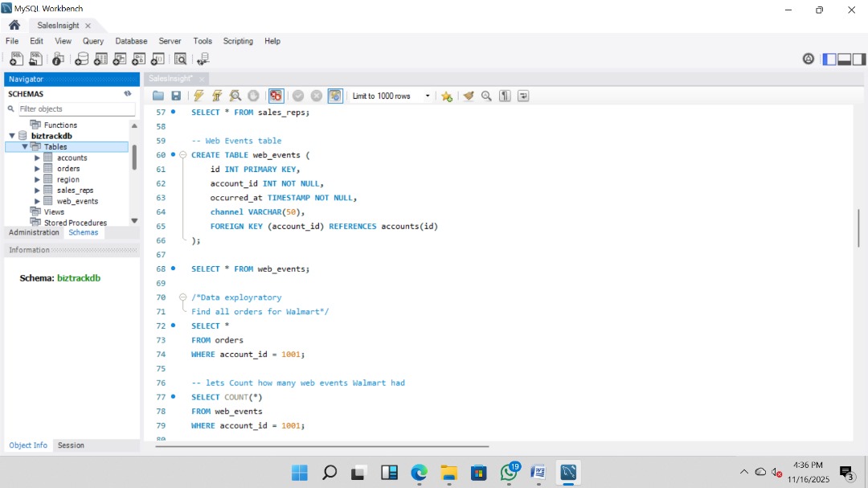868x488 pixels.
Task: Toggle stop-on-error in the editor toolbar
Action: pyautogui.click(x=276, y=96)
